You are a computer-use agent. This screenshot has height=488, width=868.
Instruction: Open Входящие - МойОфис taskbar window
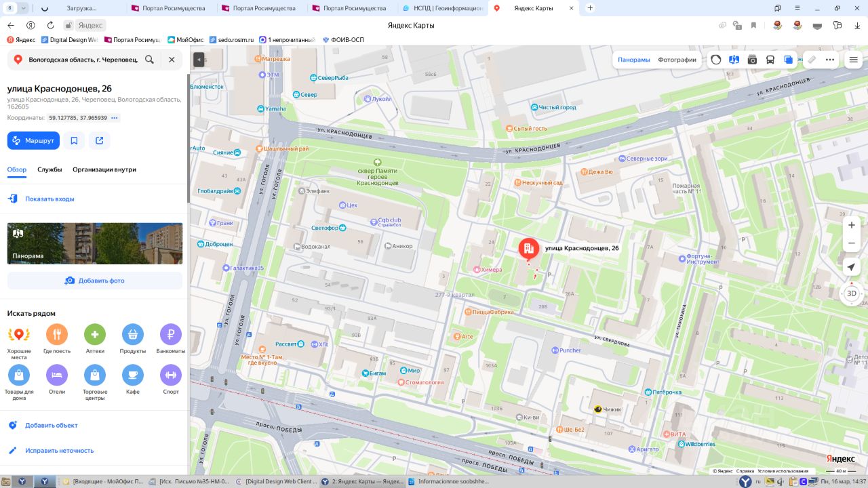click(x=104, y=481)
